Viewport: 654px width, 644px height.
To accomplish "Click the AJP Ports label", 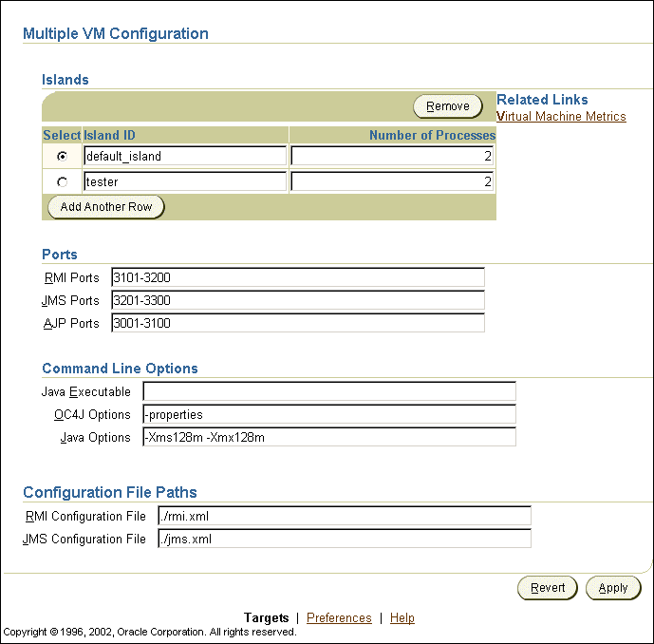I will tap(71, 324).
